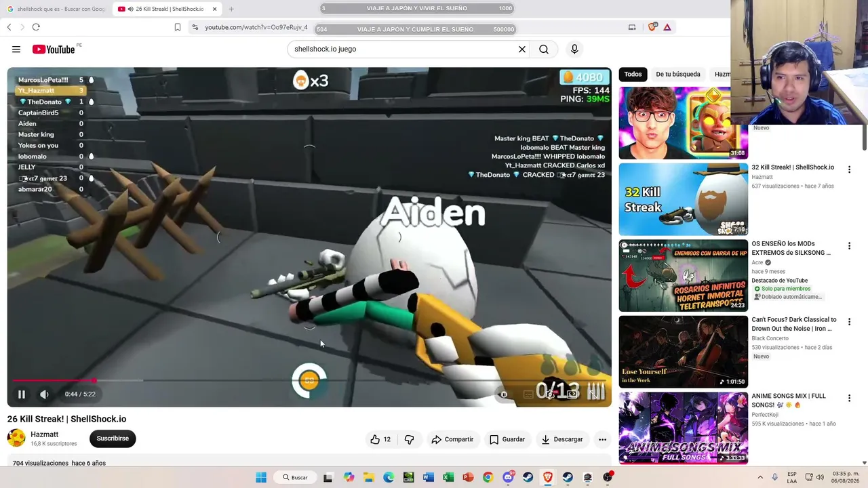Open Excel from the taskbar
The image size is (868, 488).
(448, 477)
